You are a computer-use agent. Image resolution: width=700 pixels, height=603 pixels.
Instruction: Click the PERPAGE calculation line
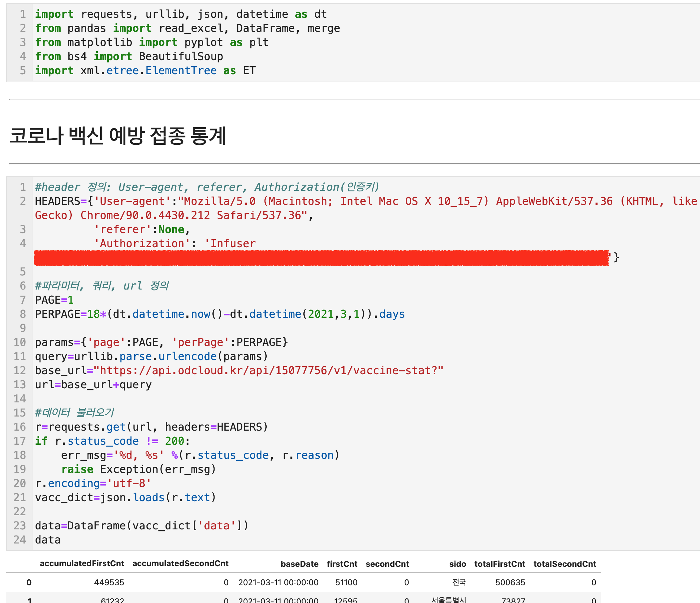(220, 314)
